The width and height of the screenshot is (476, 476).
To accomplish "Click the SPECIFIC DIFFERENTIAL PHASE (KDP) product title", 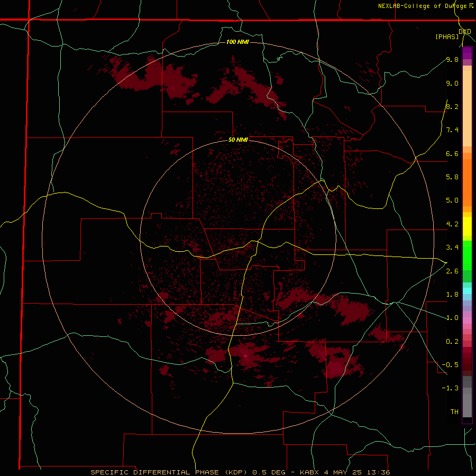I will pos(170,472).
